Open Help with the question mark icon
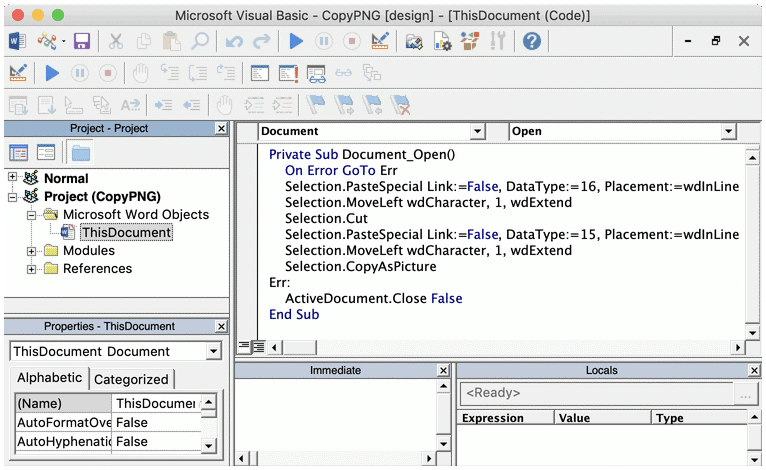 tap(532, 41)
